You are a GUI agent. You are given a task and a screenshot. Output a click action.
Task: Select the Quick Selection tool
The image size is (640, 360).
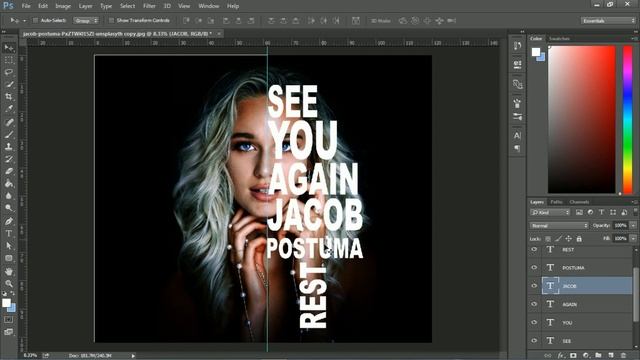[9, 85]
